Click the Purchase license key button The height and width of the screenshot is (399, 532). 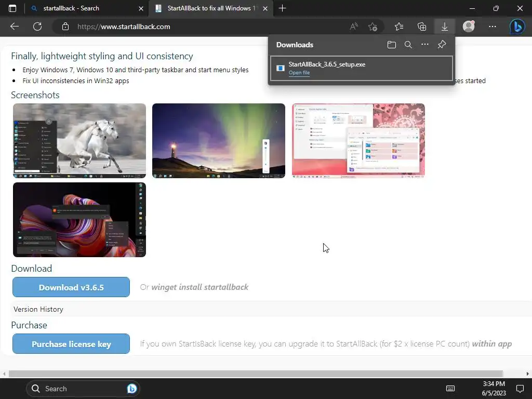tap(71, 344)
